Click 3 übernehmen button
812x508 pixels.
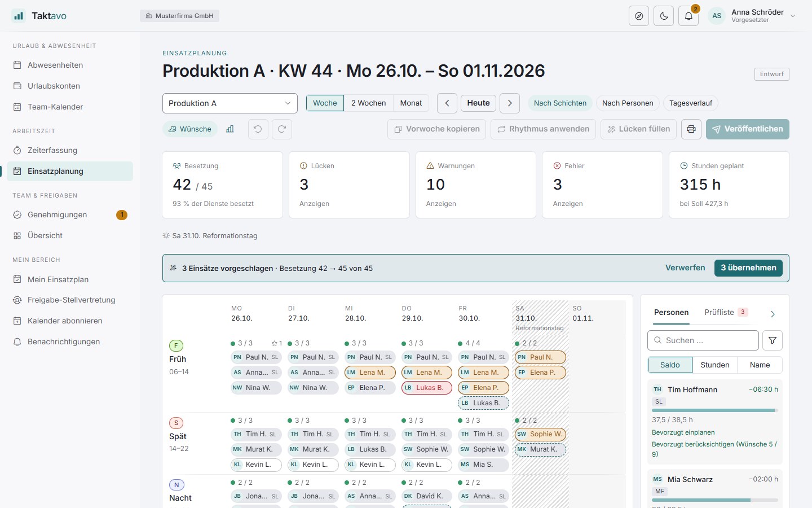click(748, 268)
